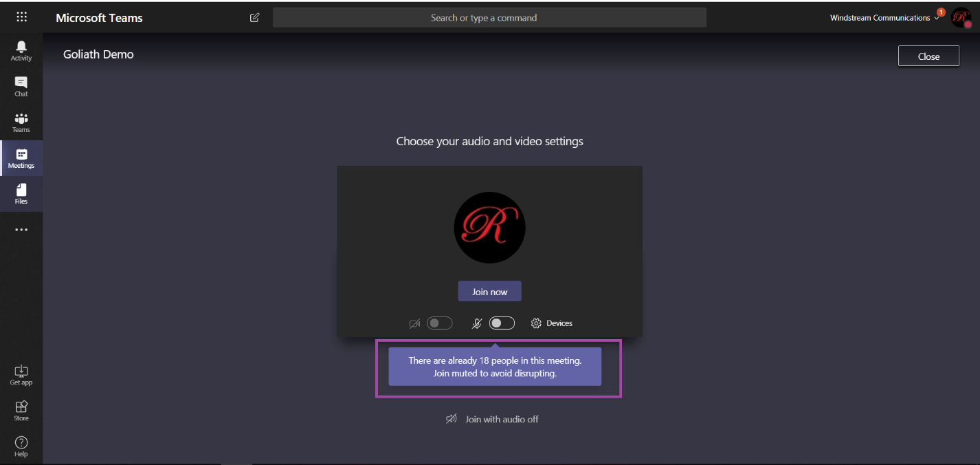
Task: Show more apps with the ellipsis
Action: click(21, 230)
